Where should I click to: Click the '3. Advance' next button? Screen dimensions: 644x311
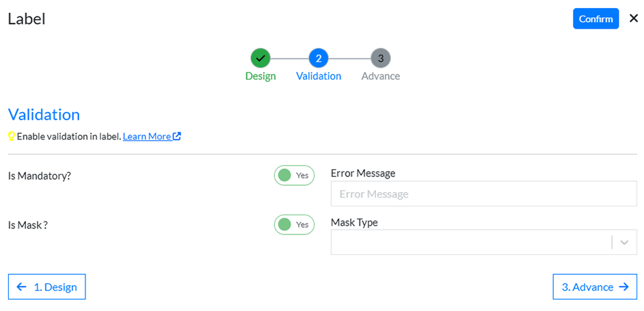(x=594, y=287)
